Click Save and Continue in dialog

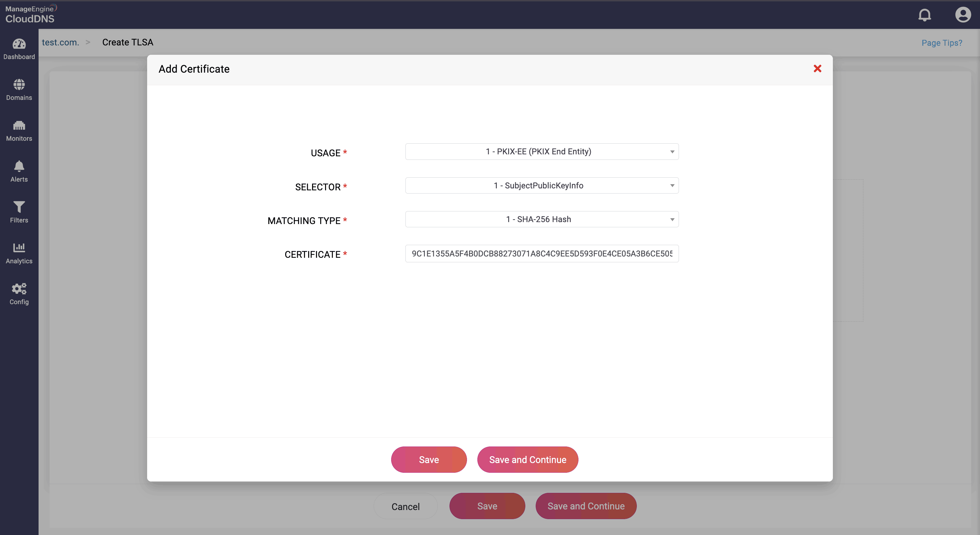point(528,460)
